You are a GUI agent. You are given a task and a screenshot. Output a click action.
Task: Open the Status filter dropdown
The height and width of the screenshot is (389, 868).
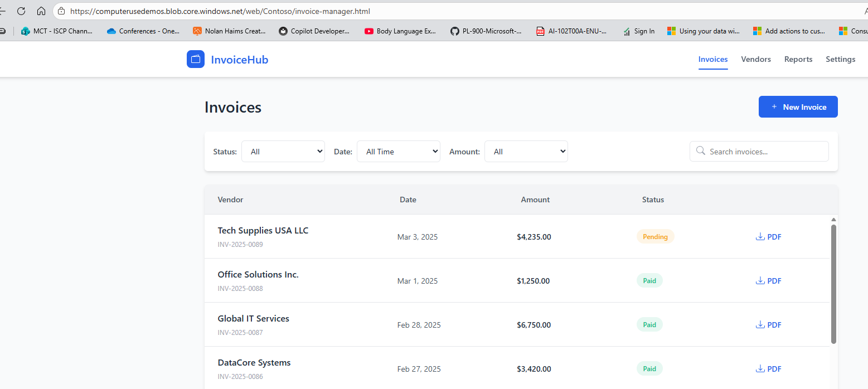[283, 152]
